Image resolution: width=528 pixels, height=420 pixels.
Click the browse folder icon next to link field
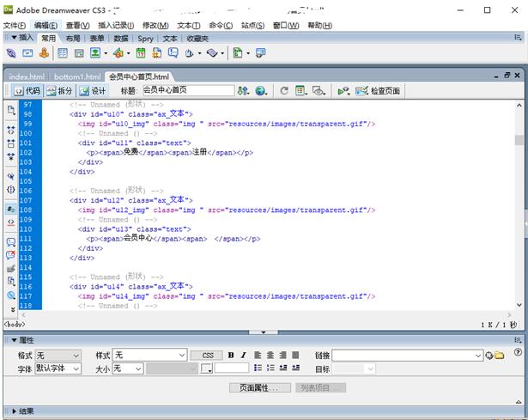point(499,355)
